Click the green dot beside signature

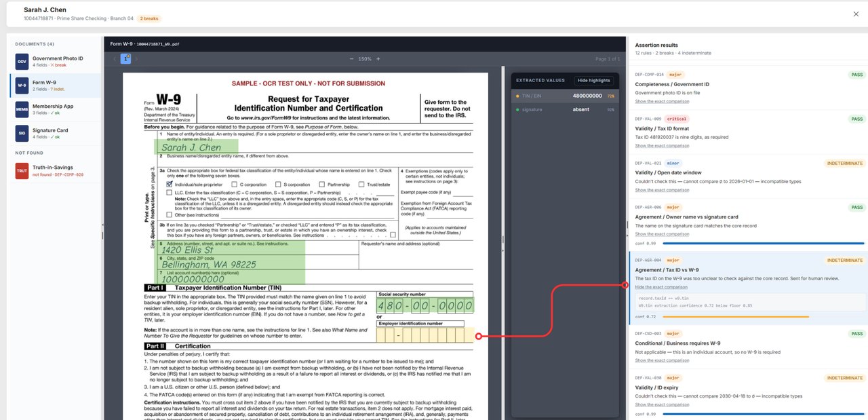click(x=518, y=109)
